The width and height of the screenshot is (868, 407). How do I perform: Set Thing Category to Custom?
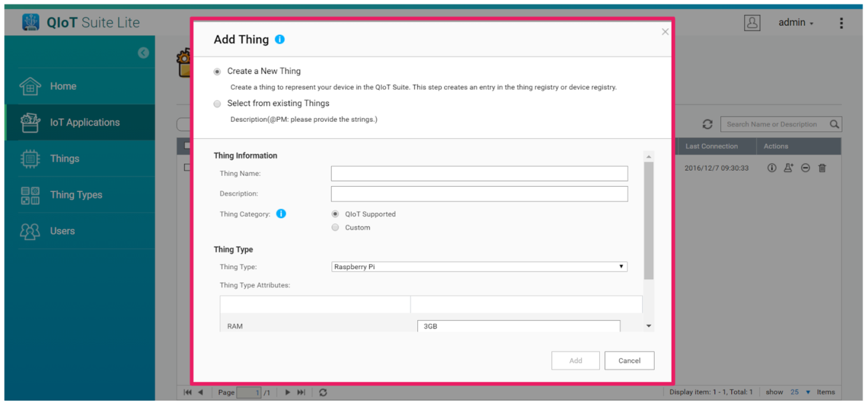[335, 227]
